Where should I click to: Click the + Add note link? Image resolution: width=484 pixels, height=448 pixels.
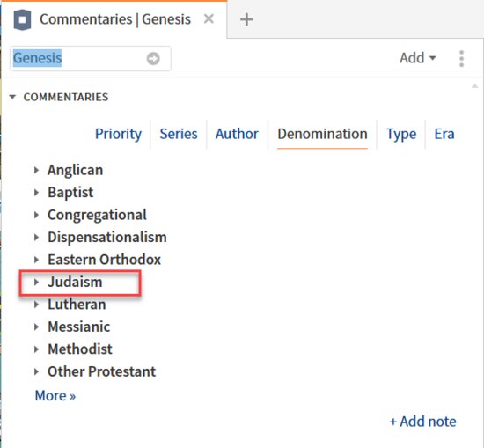click(x=422, y=422)
